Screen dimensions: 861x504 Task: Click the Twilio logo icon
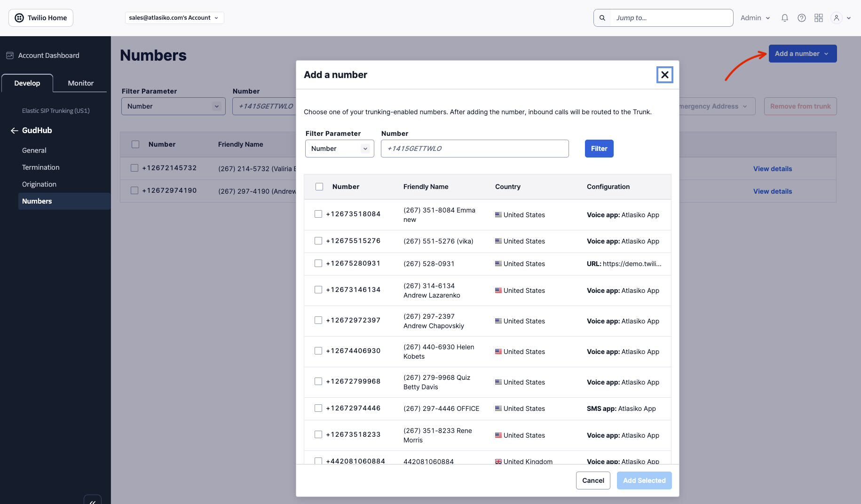tap(19, 18)
